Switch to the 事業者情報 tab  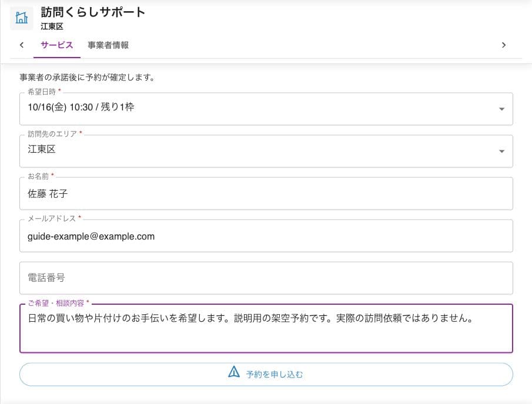pyautogui.click(x=108, y=45)
